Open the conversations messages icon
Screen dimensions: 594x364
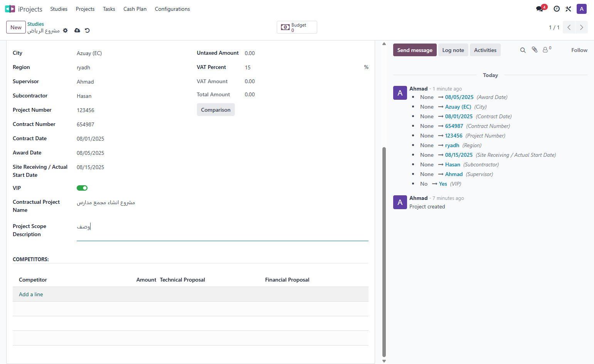pos(540,9)
